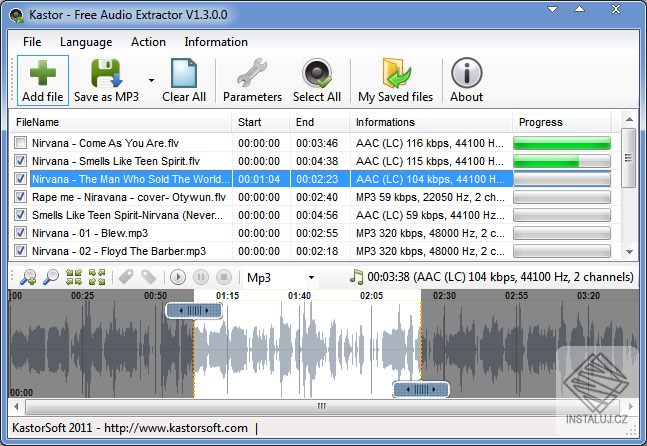Open the Action menu
647x446 pixels.
148,42
